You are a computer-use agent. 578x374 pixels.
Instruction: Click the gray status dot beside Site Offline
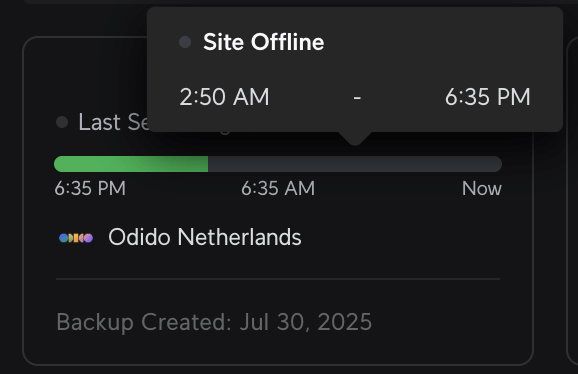(185, 42)
